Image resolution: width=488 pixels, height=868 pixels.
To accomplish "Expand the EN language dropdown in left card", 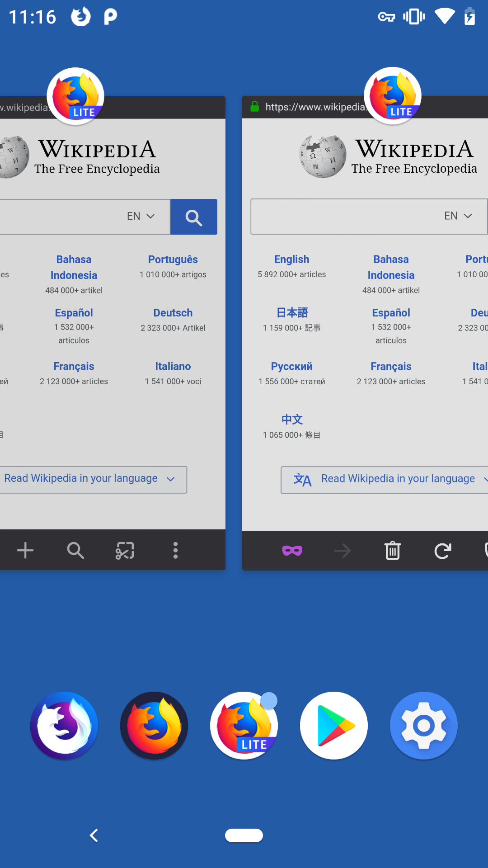I will pyautogui.click(x=141, y=216).
